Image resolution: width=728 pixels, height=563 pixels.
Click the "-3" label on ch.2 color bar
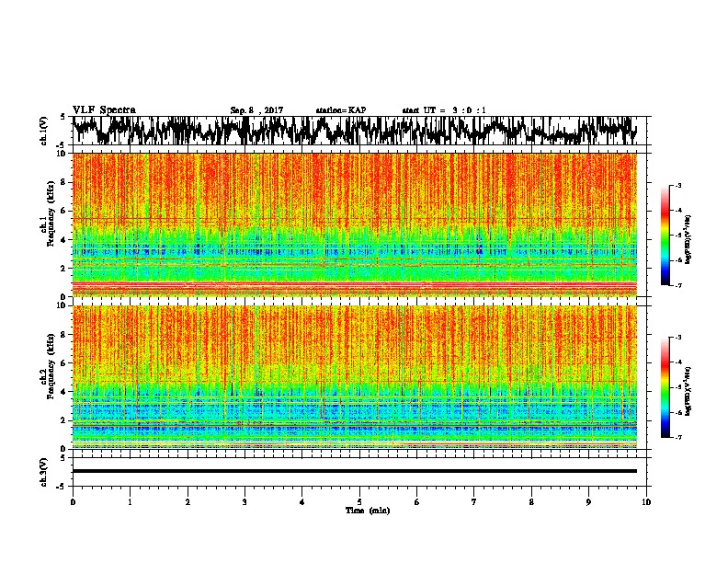point(678,338)
